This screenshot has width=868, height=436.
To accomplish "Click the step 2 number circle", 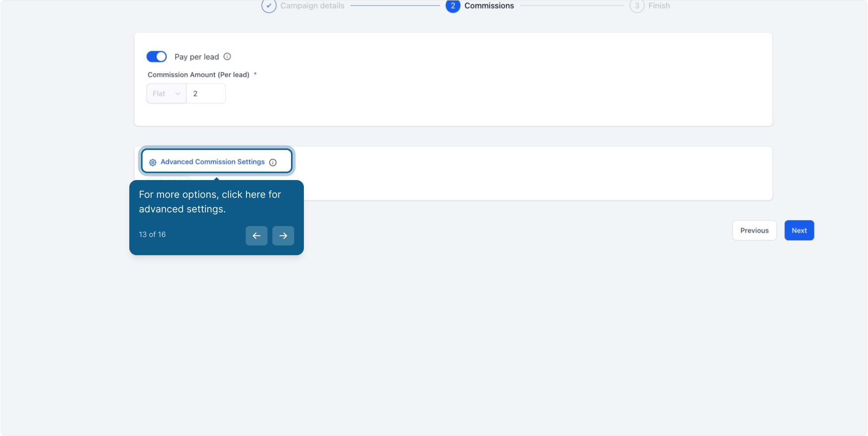I will [453, 6].
